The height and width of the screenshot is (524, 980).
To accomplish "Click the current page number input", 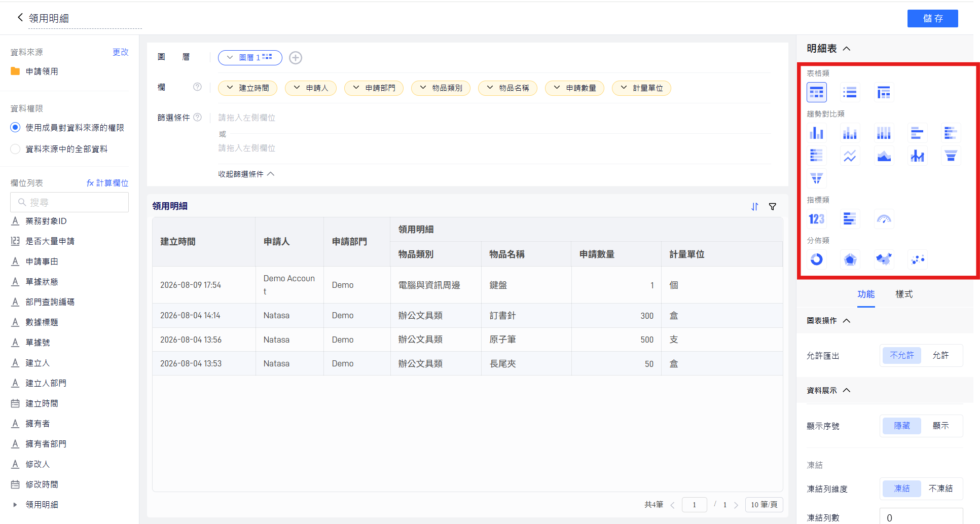I will tap(695, 505).
